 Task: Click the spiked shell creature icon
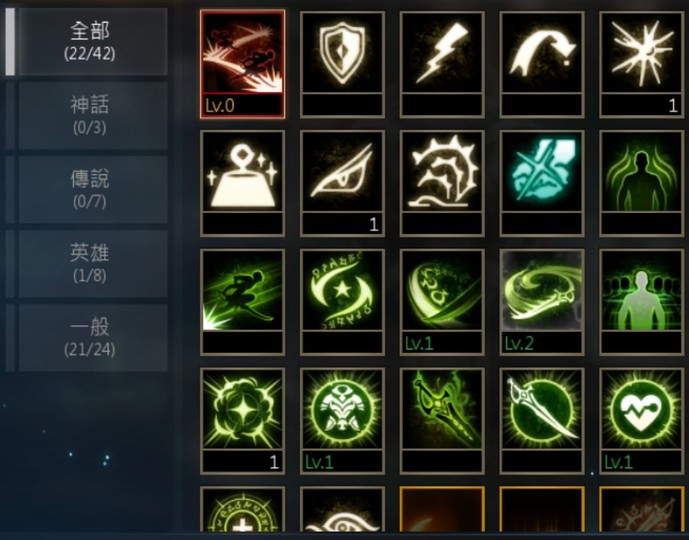pos(442,183)
